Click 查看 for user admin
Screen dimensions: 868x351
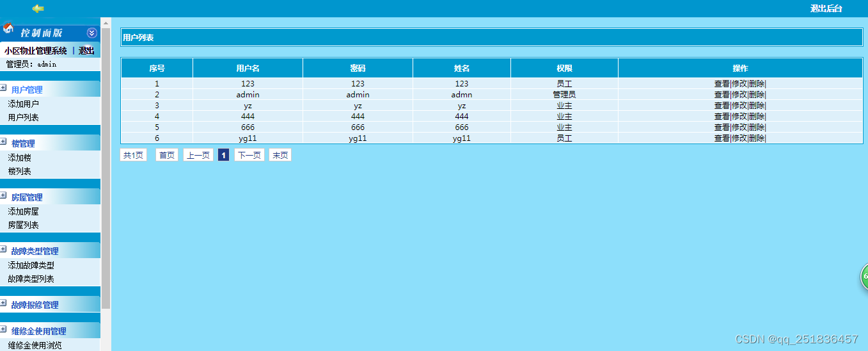pos(722,94)
